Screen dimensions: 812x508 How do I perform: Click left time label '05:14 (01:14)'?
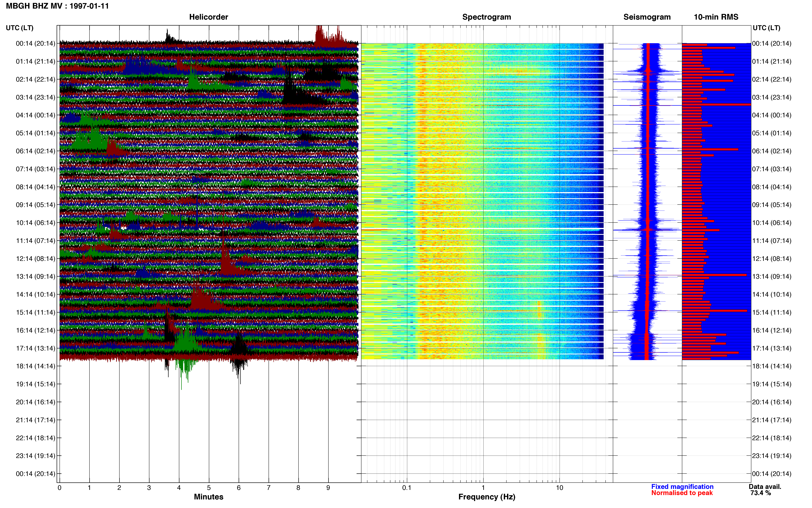pos(35,133)
